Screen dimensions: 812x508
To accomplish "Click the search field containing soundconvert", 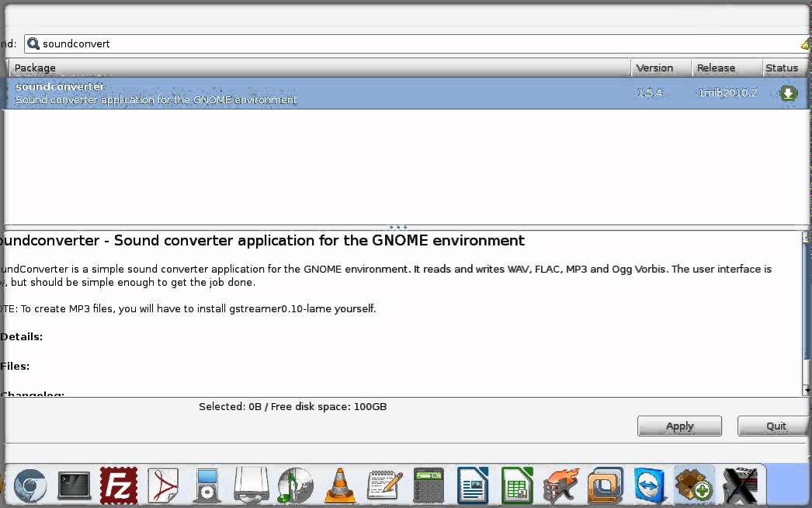I will point(417,43).
